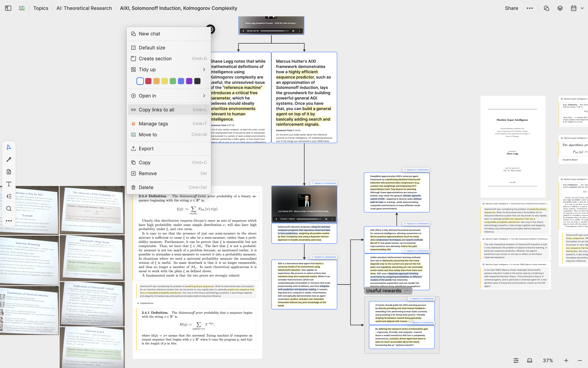Open 'Appears in 3 whiteboards' badge

tap(324, 183)
